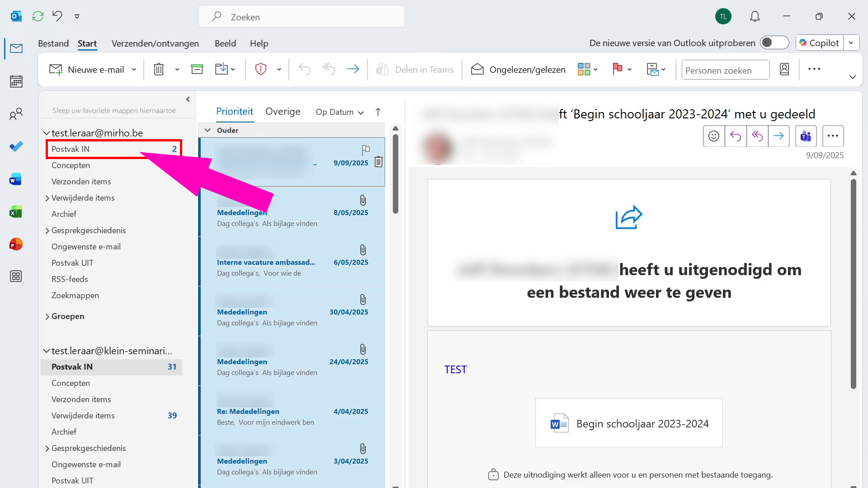
Task: Open the notifications bell
Action: (x=755, y=17)
